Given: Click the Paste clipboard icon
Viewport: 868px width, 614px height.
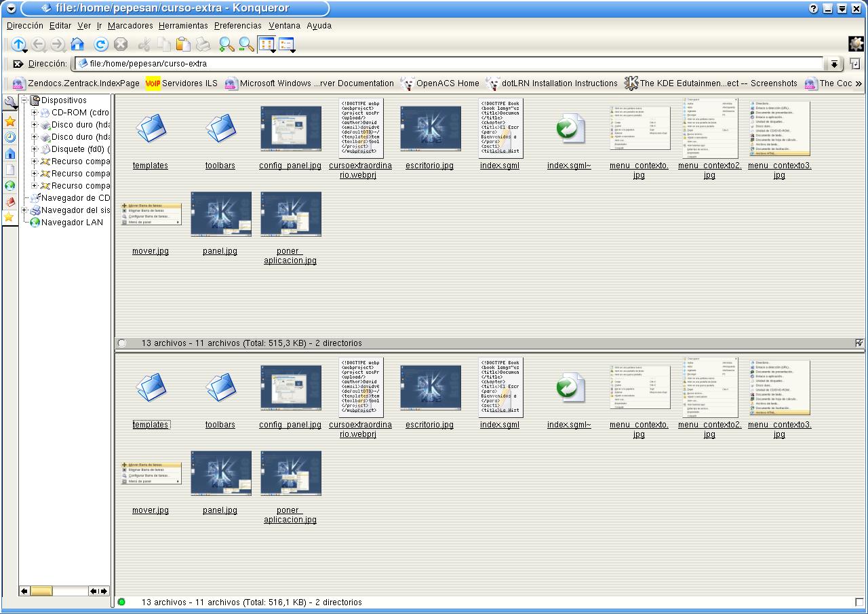Looking at the screenshot, I should point(183,45).
